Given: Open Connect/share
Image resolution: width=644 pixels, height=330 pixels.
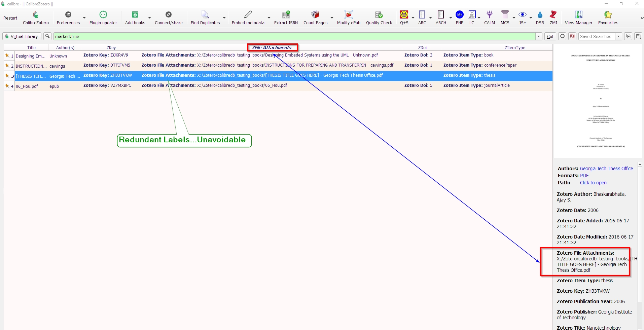Looking at the screenshot, I should pyautogui.click(x=169, y=17).
